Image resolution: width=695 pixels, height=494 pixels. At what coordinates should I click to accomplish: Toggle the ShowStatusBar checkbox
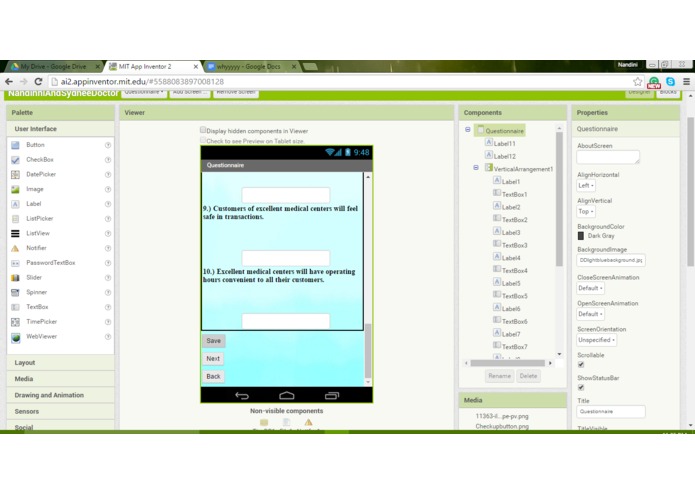click(x=581, y=388)
